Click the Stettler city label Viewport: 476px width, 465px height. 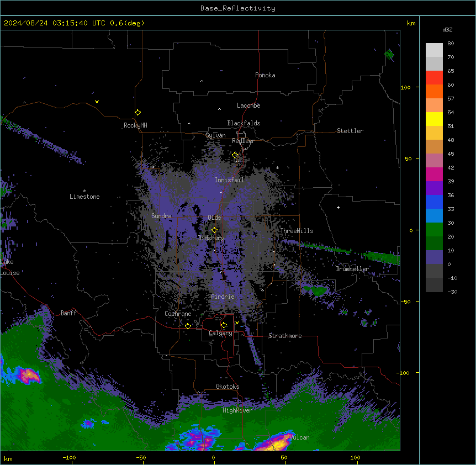pyautogui.click(x=350, y=131)
